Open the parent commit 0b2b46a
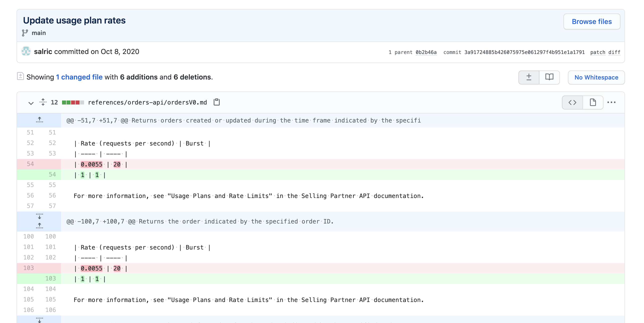644x323 pixels. [x=426, y=52]
